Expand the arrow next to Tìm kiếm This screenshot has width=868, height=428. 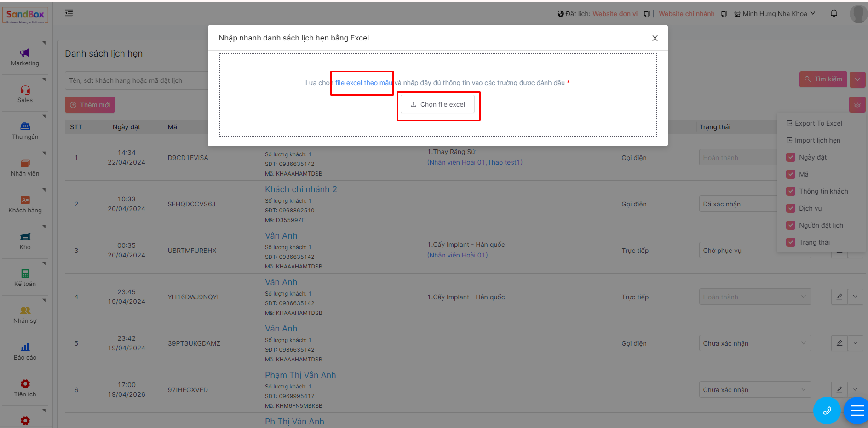click(x=857, y=80)
